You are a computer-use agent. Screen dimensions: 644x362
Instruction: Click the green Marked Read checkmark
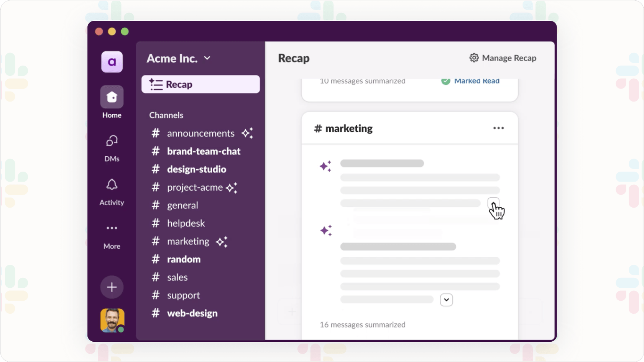[x=445, y=81]
